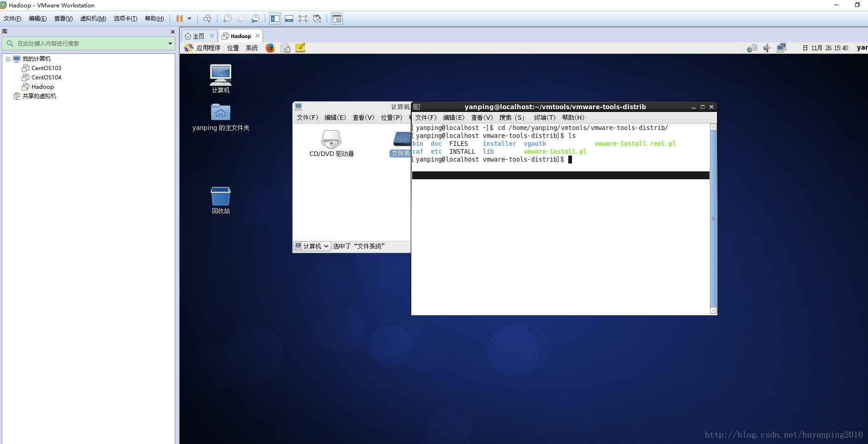This screenshot has width=868, height=444.
Task: Open terminal 终端(T) menu
Action: pyautogui.click(x=545, y=118)
